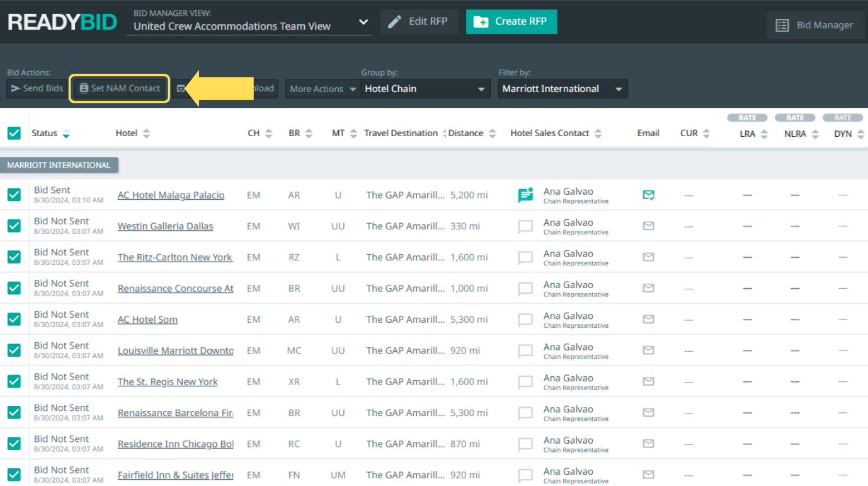Open message icon for Westin Galleria Dallas

[x=525, y=226]
